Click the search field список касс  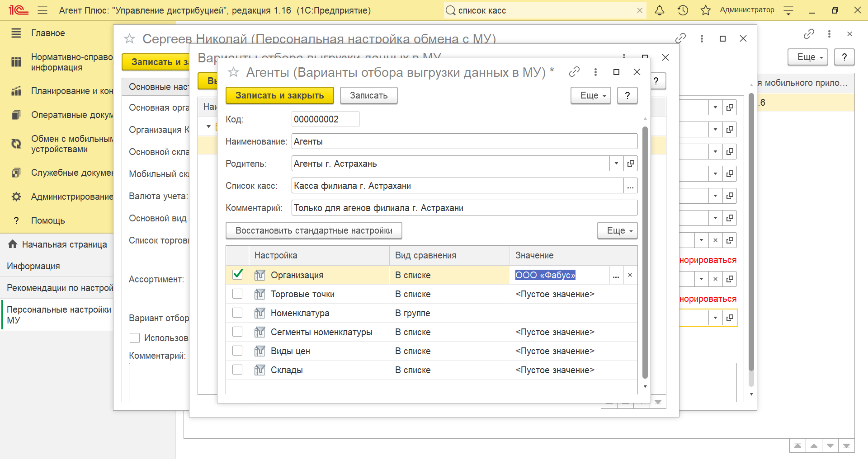click(x=545, y=10)
